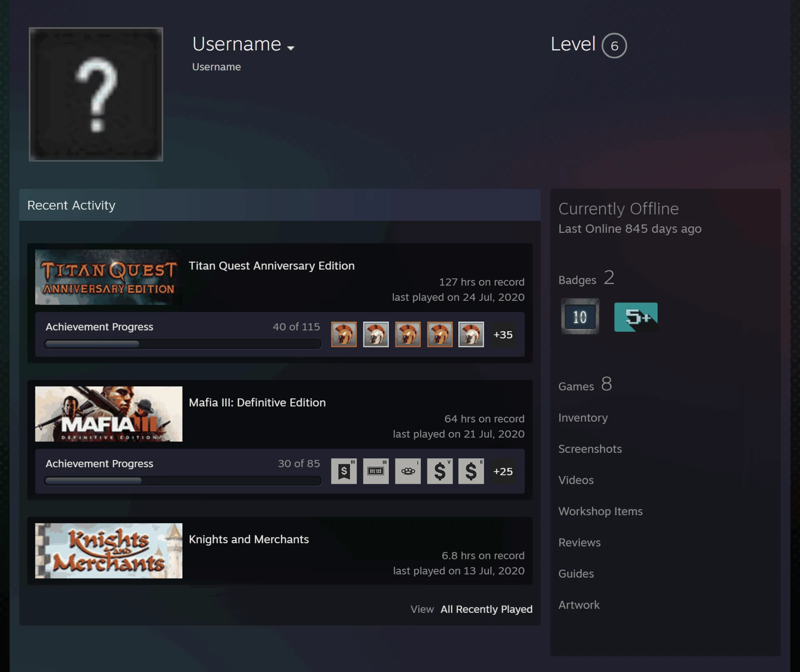Open Mafia III Achievement Progress label
The image size is (800, 672).
[100, 464]
